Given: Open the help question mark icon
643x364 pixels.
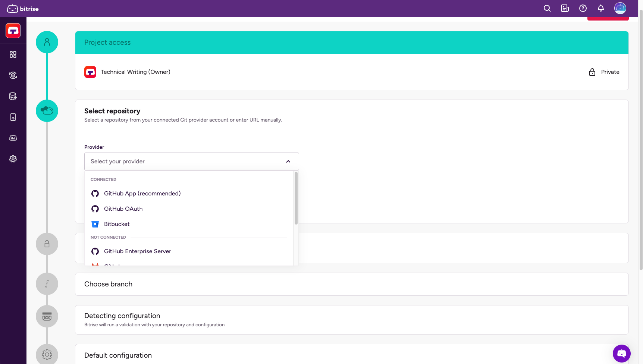Looking at the screenshot, I should pos(583,8).
